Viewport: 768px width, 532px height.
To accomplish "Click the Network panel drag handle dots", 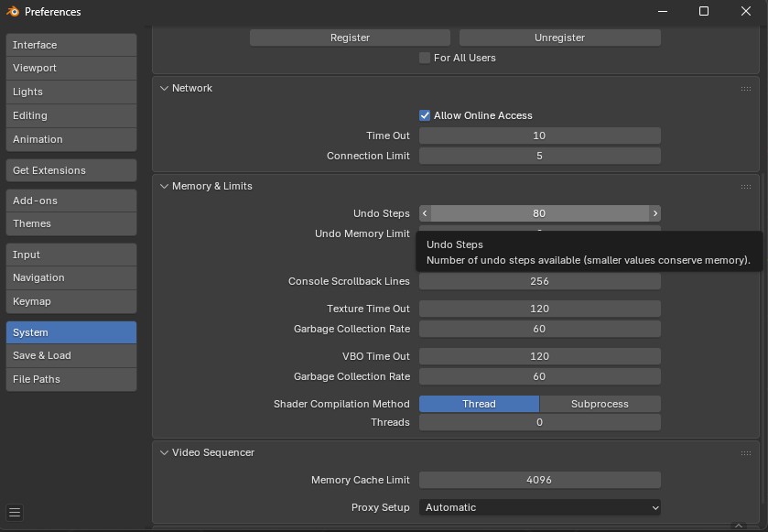I will coord(746,89).
